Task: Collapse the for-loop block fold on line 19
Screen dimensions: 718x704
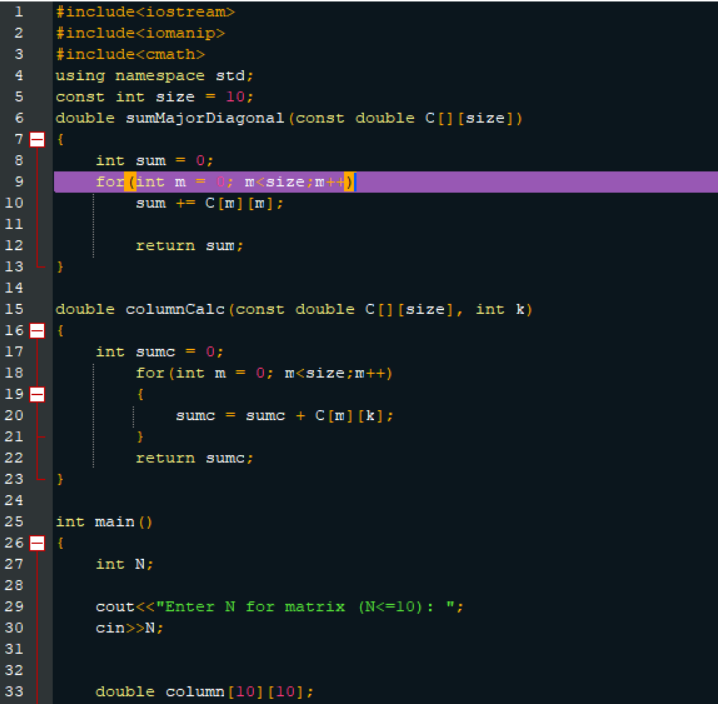Action: 37,394
